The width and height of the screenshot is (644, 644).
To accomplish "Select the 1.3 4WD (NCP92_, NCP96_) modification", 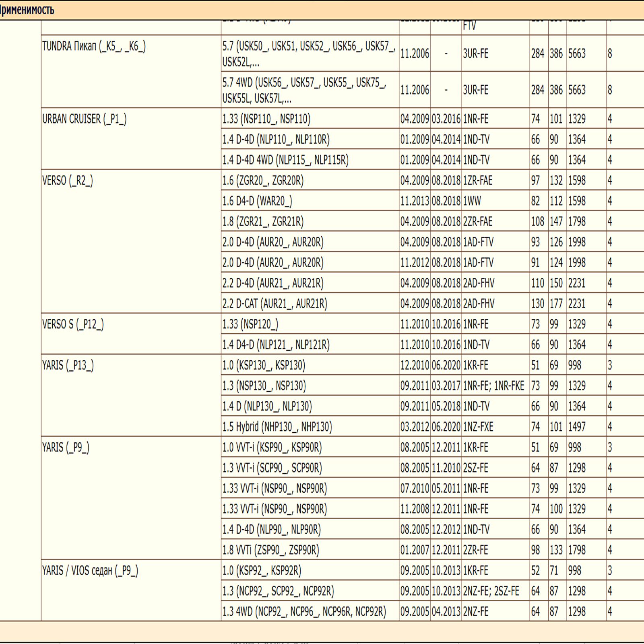I will pos(304,612).
